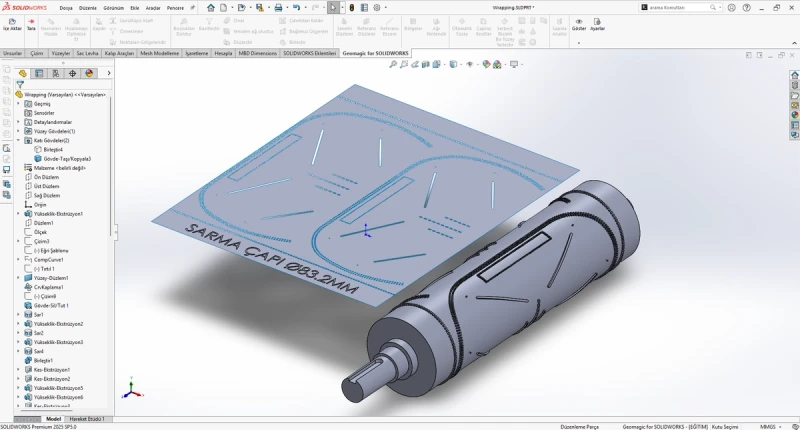The image size is (800, 430).
Task: Toggle Gizle/Göster eye icon in the view toolbar
Action: coord(469,64)
